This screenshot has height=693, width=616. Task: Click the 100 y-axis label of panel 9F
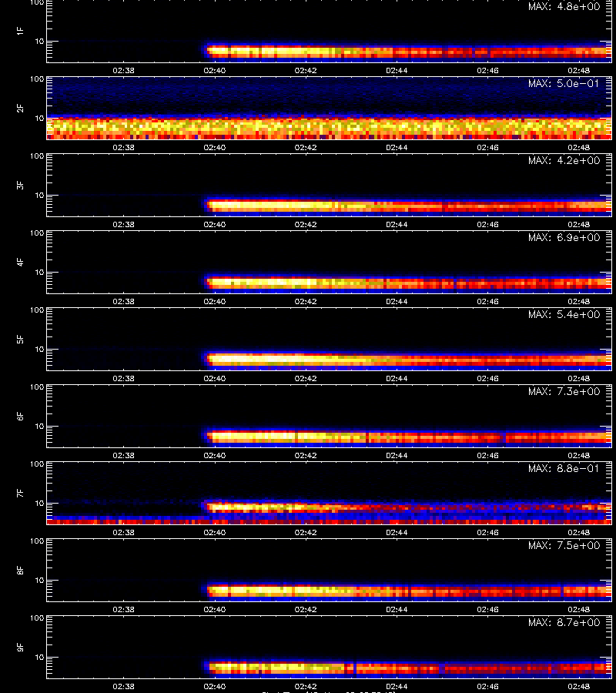pyautogui.click(x=37, y=618)
